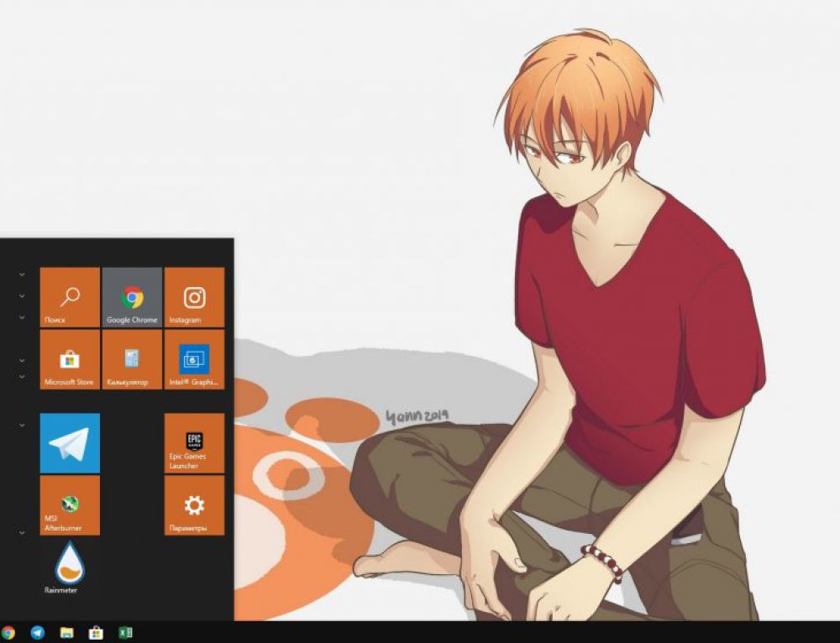Open the Параметры settings tile
Viewport: 840px width, 643px height.
[x=193, y=505]
